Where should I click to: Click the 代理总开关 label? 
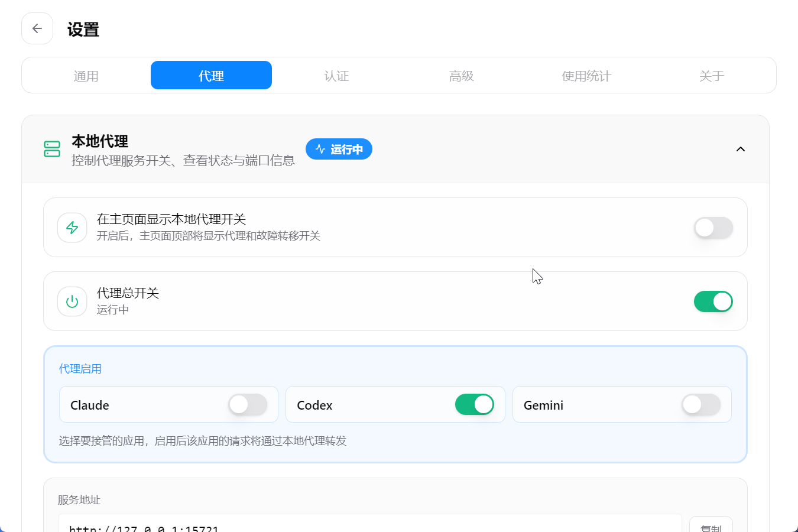point(128,293)
